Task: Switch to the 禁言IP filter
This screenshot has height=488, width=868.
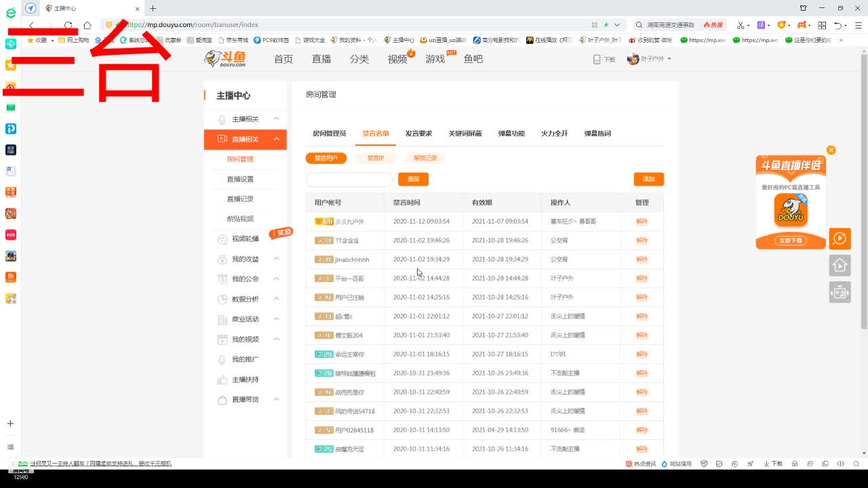Action: [x=376, y=157]
